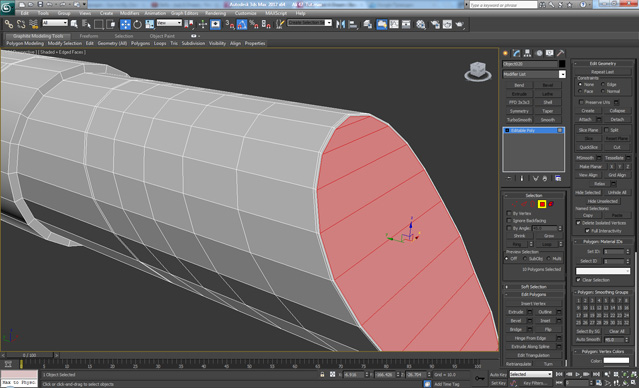The width and height of the screenshot is (639, 388).
Task: Toggle the Angle Snap icon
Action: pyautogui.click(x=242, y=24)
